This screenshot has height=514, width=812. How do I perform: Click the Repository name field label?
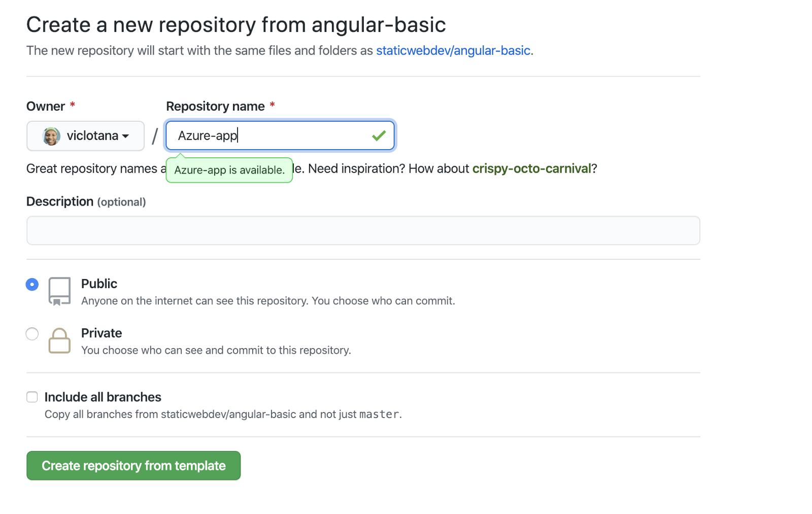(215, 106)
